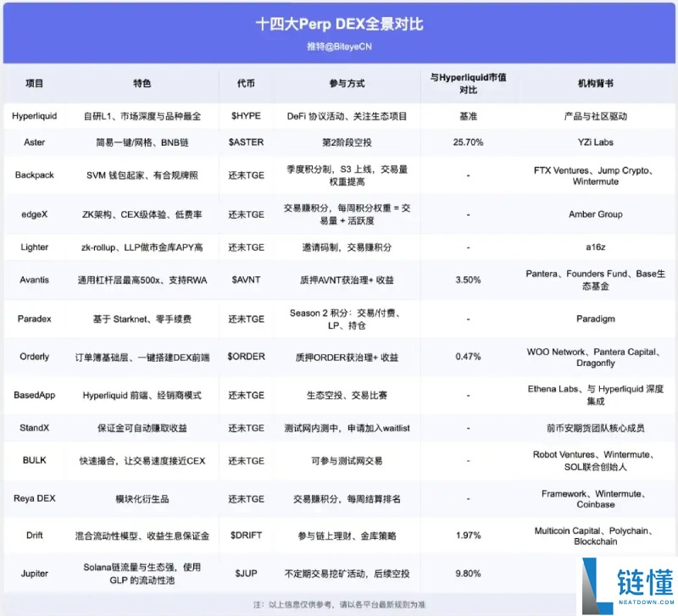Click the Amber Group backer cell
Screen dimensions: 678x616
[x=596, y=214]
